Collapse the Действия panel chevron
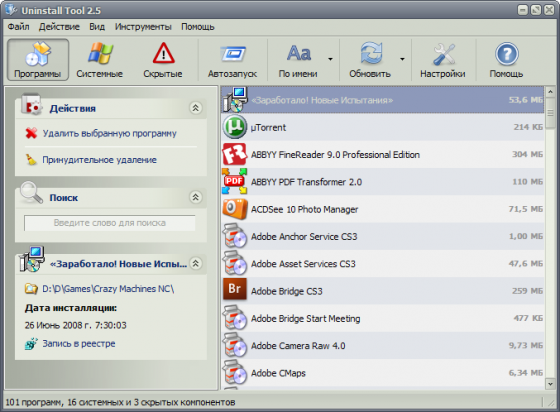Screen dimensions: 560x412 [196, 108]
